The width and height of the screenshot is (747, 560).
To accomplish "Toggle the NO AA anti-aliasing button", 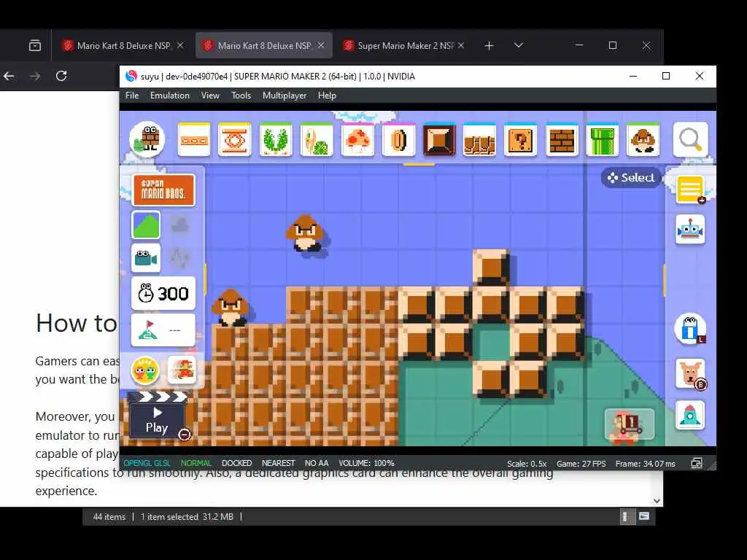I will (317, 463).
